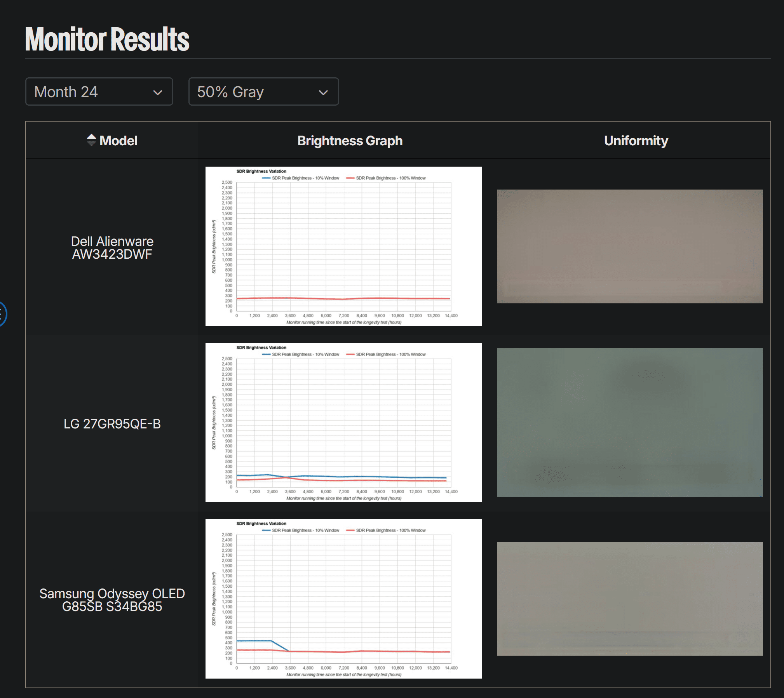Open the Dell Alienware uniformity photo

(x=629, y=246)
